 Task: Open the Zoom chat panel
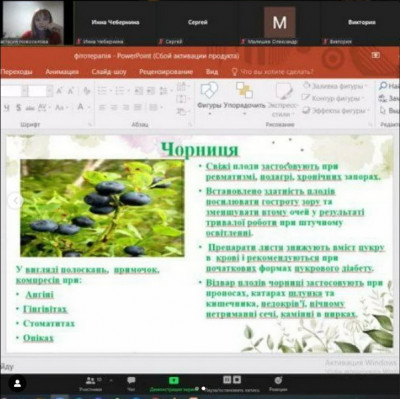coord(131,383)
